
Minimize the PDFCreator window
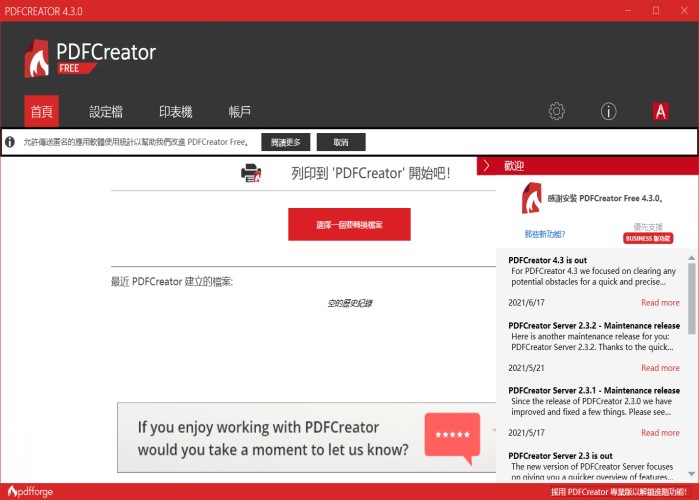pos(628,11)
